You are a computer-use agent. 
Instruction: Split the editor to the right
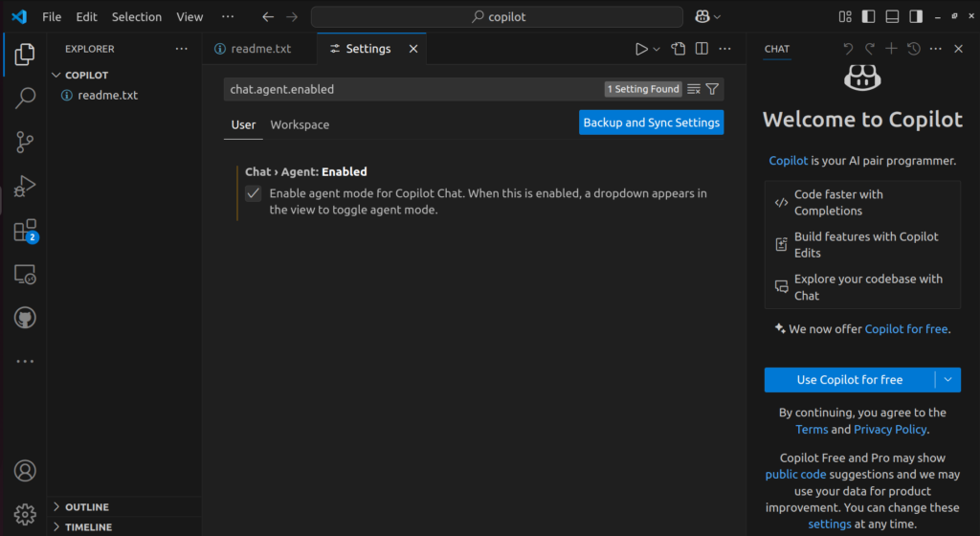click(702, 49)
